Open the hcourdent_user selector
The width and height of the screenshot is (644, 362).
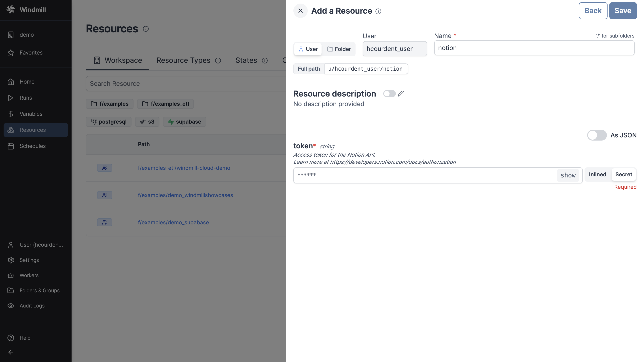394,48
